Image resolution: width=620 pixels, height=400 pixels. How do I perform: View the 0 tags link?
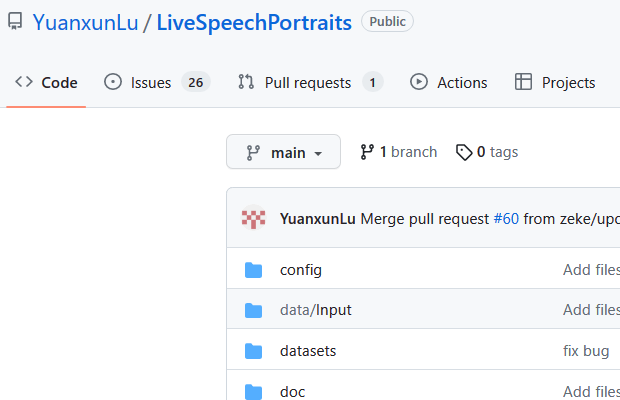tap(487, 152)
